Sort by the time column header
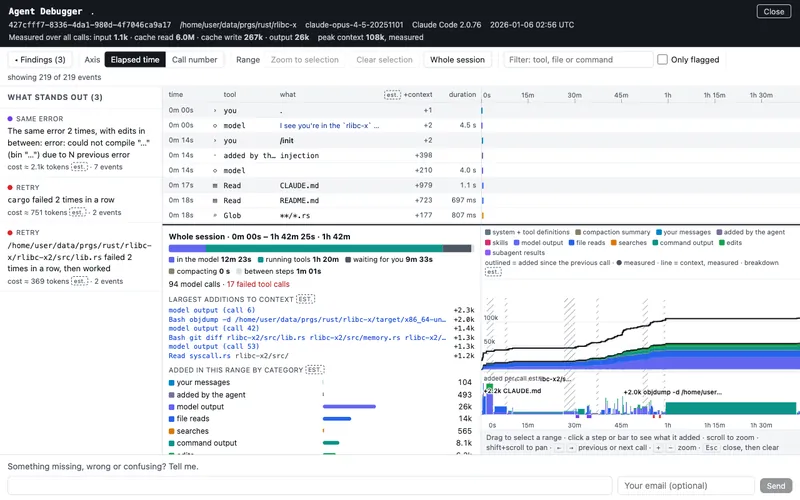The width and height of the screenshot is (800, 500). (176, 94)
